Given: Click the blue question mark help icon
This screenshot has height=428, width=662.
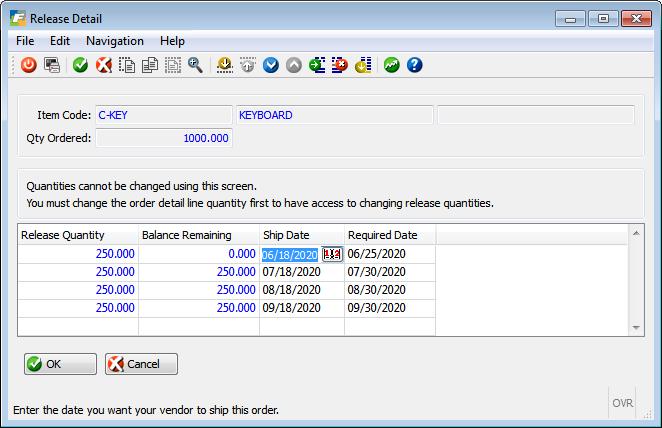Looking at the screenshot, I should [415, 65].
